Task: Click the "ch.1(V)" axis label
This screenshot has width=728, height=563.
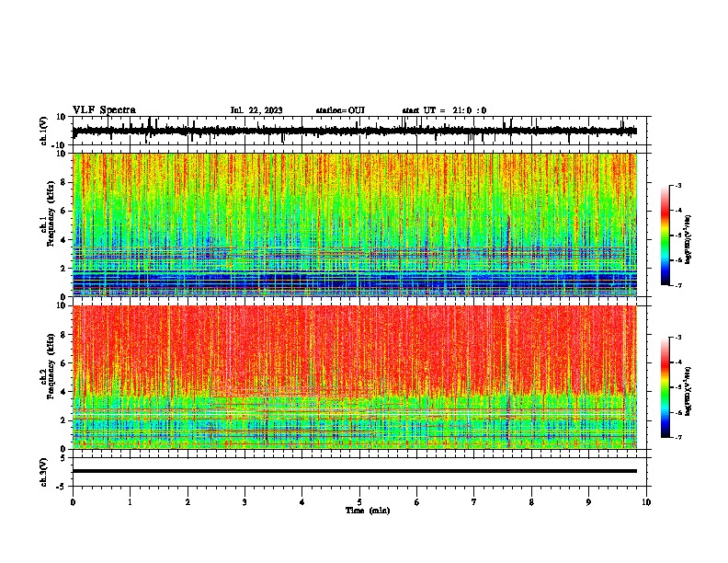Action: click(x=44, y=131)
